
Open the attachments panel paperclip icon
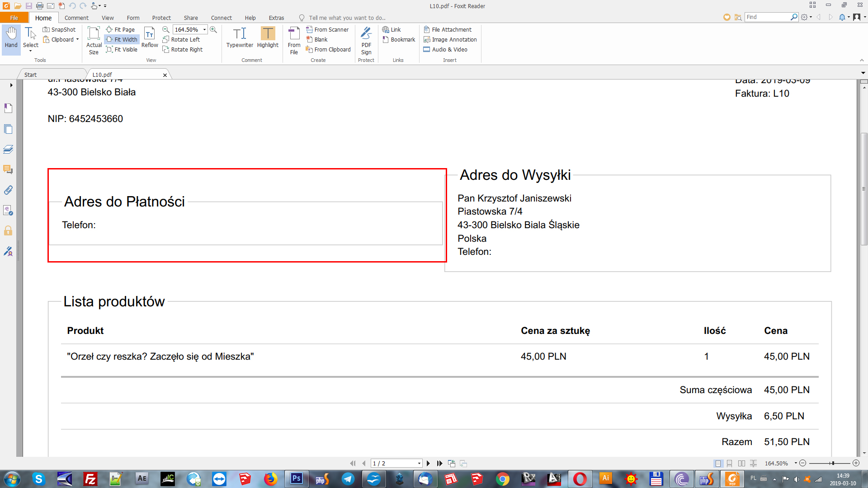pyautogui.click(x=8, y=190)
